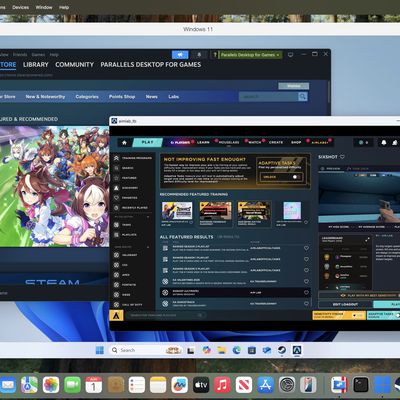Focus the Steam store search field
This screenshot has height=400, width=400.
pos(268,97)
